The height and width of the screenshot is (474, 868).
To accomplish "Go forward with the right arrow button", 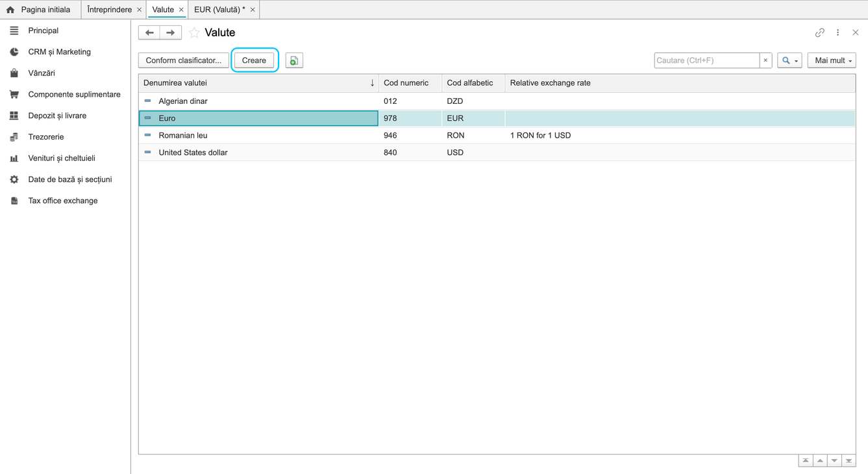I will pos(171,32).
